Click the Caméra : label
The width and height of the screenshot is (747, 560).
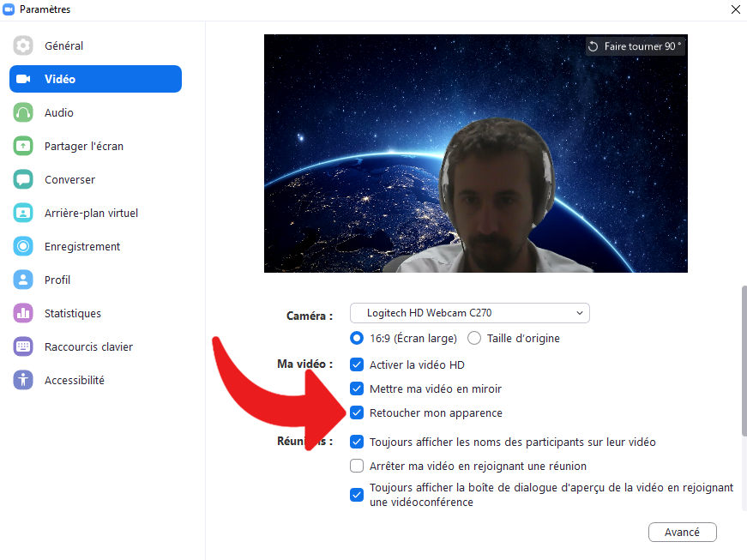click(x=310, y=316)
